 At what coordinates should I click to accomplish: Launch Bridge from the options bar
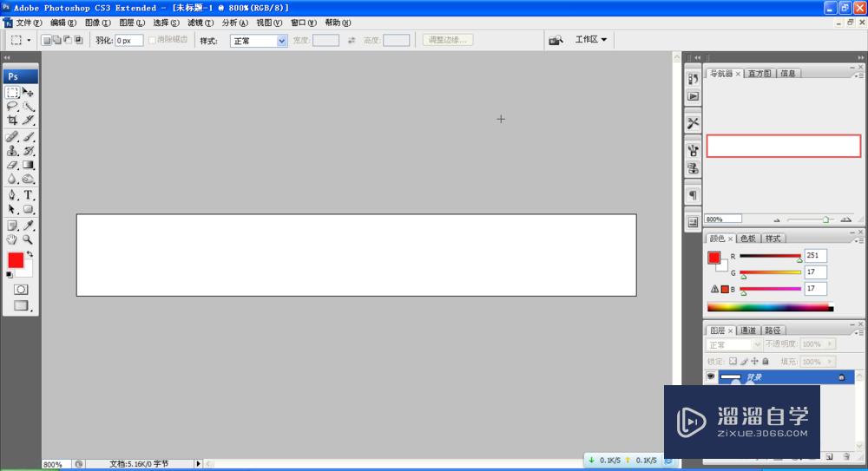tap(556, 40)
